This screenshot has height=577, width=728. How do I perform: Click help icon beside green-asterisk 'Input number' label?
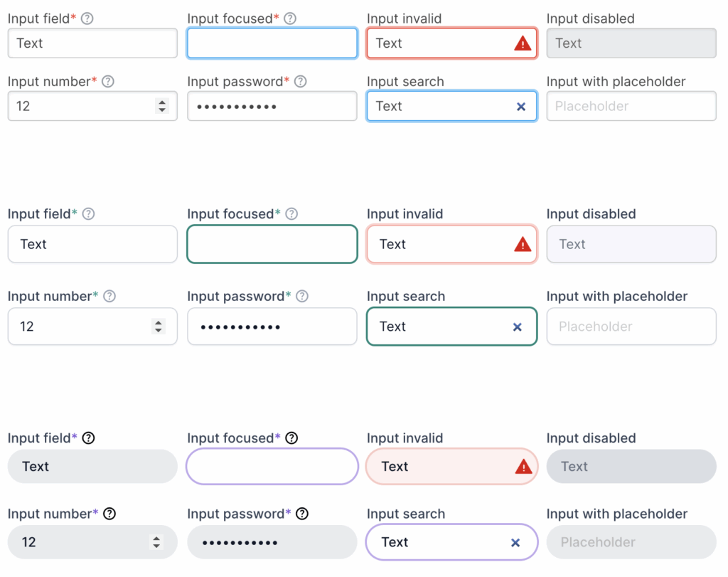tap(109, 297)
